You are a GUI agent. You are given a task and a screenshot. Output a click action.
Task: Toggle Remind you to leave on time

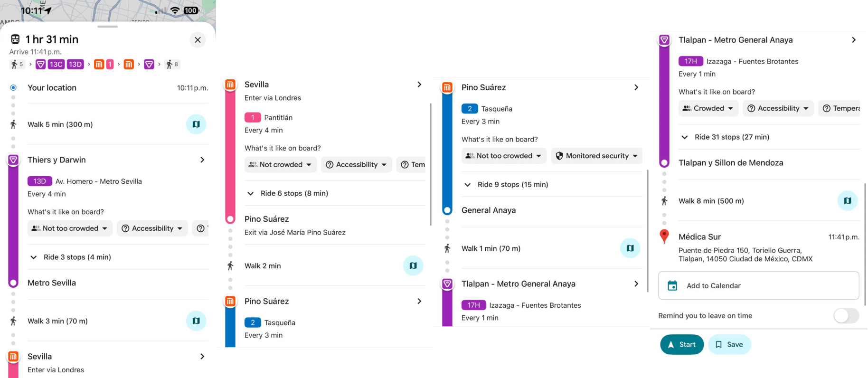[846, 316]
